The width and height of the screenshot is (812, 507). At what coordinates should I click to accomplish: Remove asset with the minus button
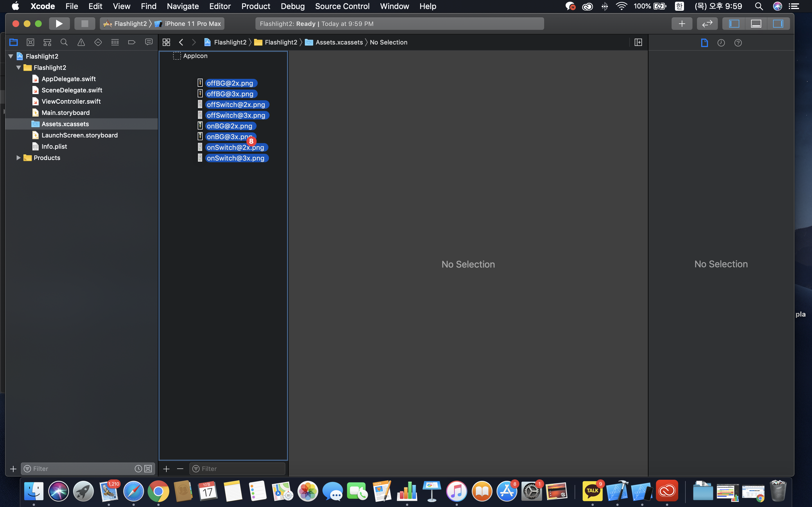(180, 468)
